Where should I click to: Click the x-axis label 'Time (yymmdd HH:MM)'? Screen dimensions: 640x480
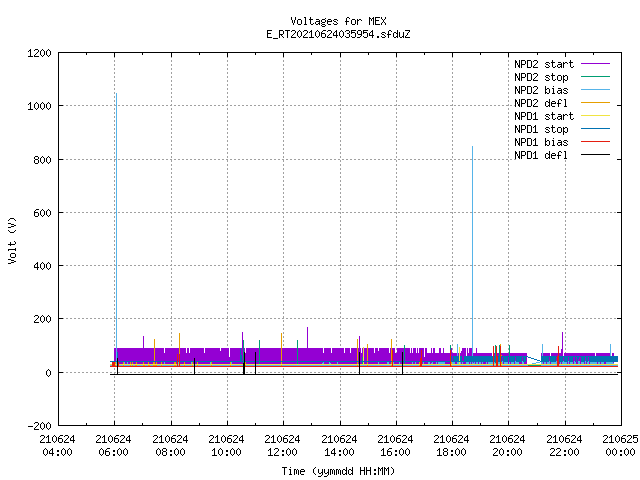tap(338, 471)
